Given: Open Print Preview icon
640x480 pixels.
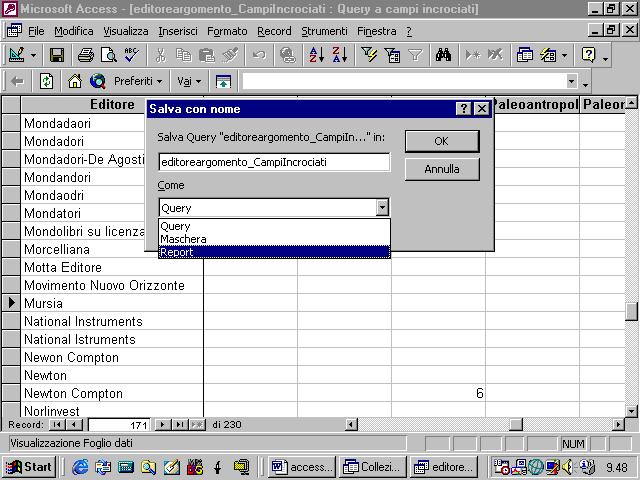Looking at the screenshot, I should tap(109, 55).
